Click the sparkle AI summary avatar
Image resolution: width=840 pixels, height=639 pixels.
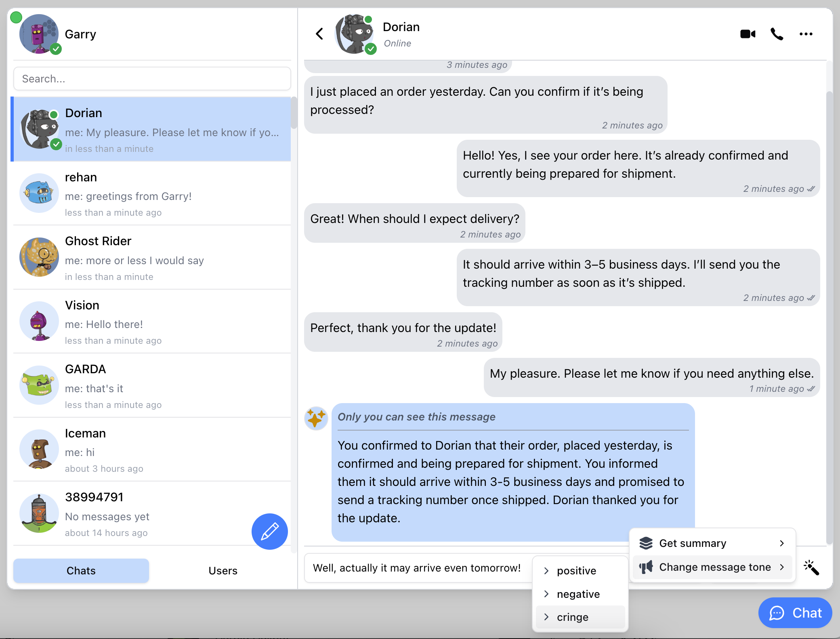pyautogui.click(x=316, y=418)
